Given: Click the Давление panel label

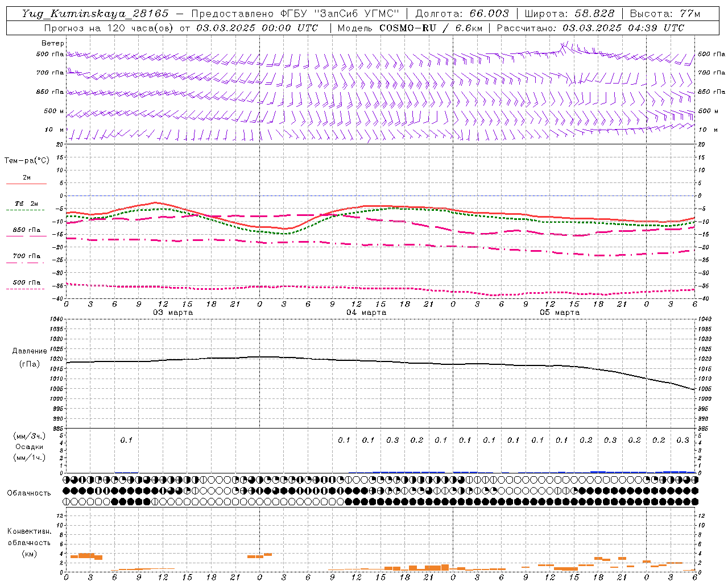Looking at the screenshot, I should pos(30,351).
